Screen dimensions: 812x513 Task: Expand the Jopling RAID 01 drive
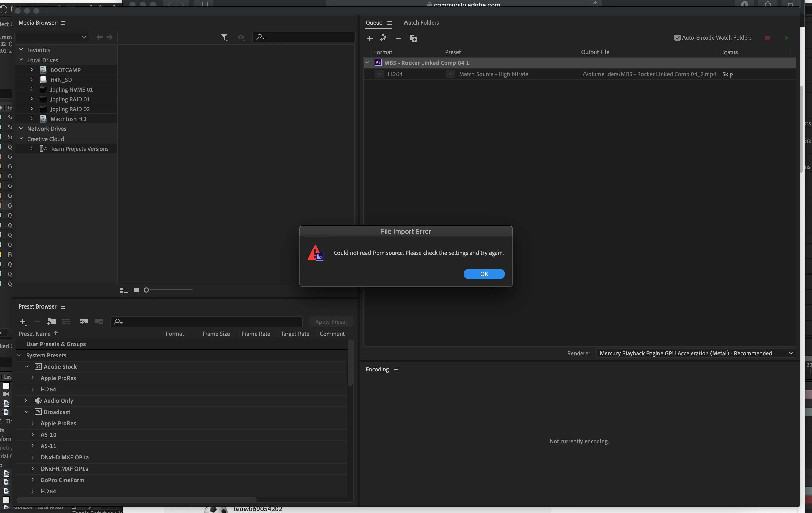tap(32, 99)
